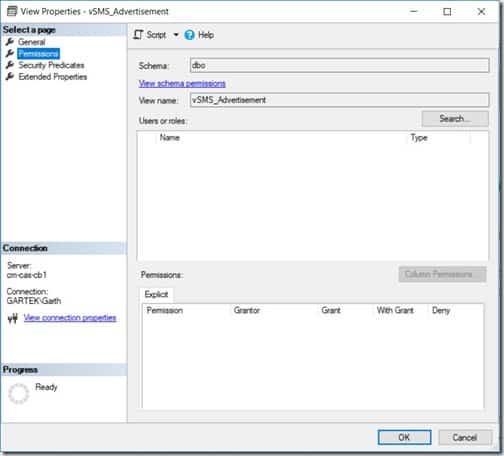Click the wrench icon beside Permissions

(10, 53)
